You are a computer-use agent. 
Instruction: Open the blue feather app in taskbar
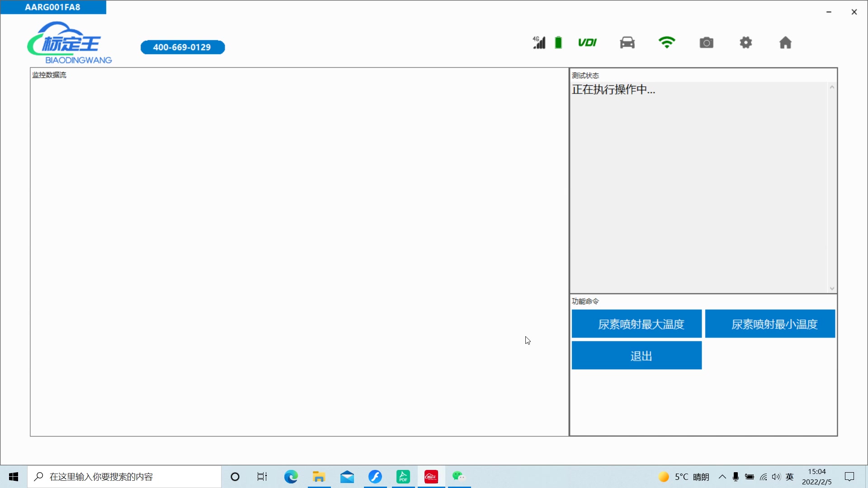tap(375, 477)
